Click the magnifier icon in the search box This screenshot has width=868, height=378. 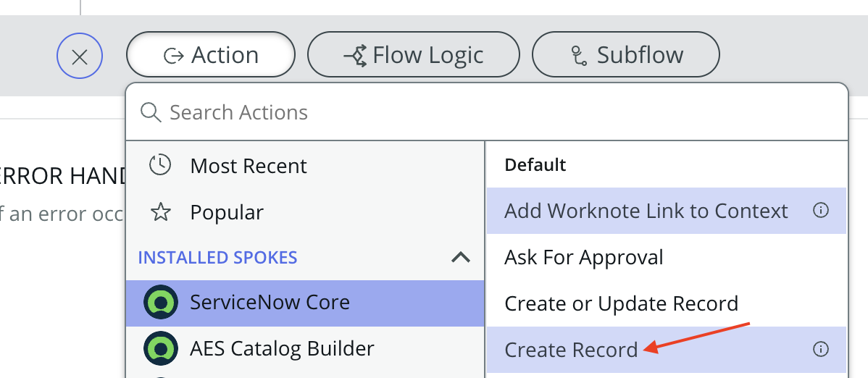point(150,112)
